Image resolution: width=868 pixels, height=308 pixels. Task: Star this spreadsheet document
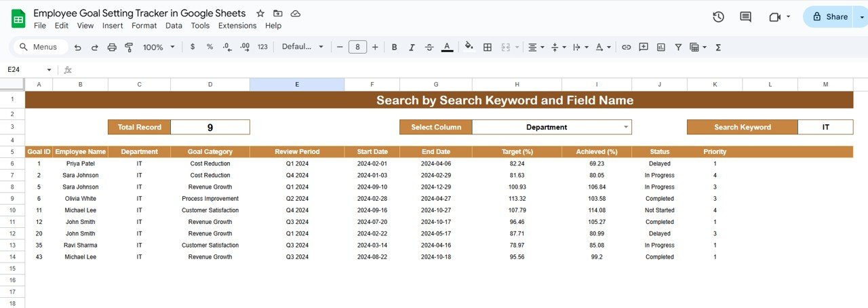[x=260, y=14]
